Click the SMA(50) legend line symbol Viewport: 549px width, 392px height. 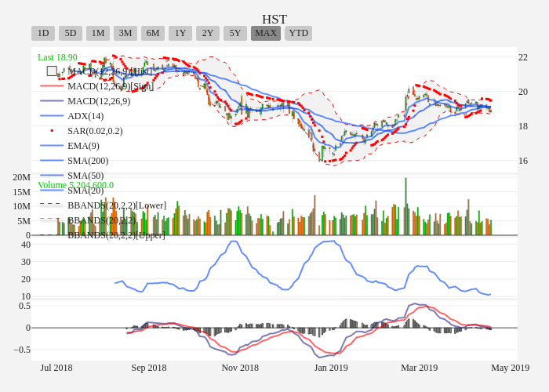(52, 176)
